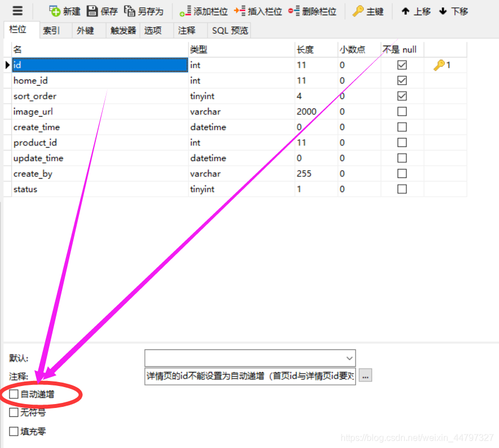Click the Save (保存) floppy icon
Image resolution: width=499 pixels, height=448 pixels.
[92, 11]
